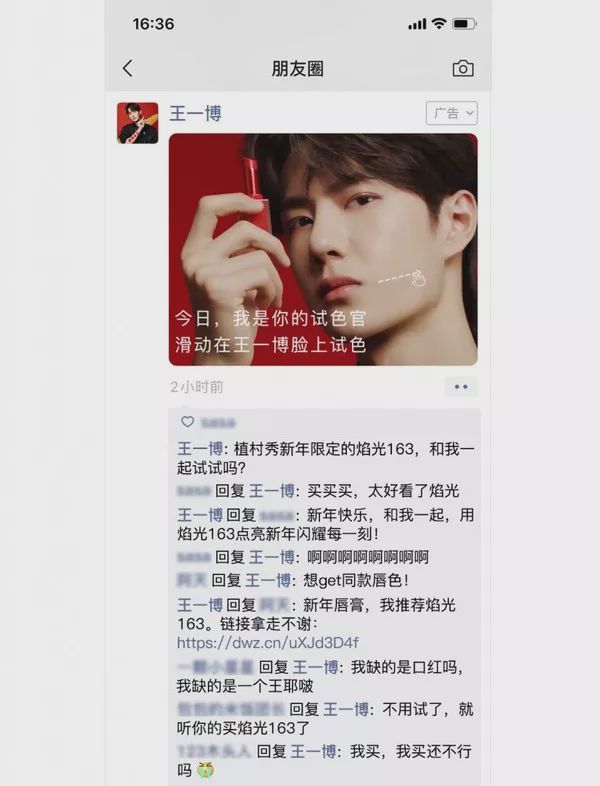Tap the 今日，我是你的试色官 caption text
This screenshot has width=600, height=786.
[x=271, y=318]
